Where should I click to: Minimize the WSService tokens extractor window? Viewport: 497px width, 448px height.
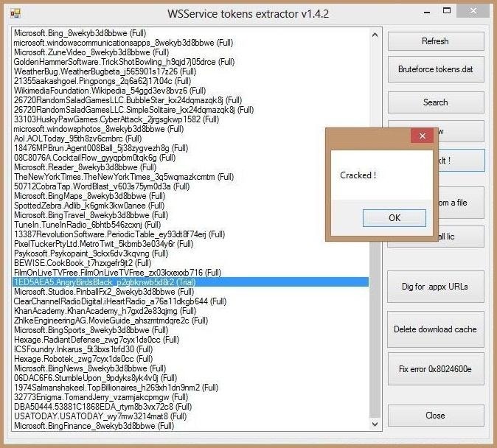pos(427,12)
